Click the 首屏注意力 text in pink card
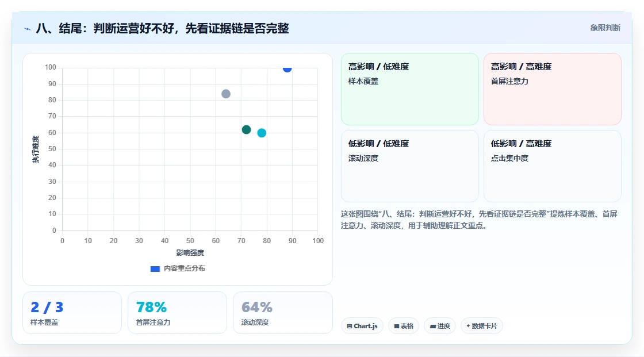Image resolution: width=644 pixels, height=357 pixels. click(x=509, y=81)
